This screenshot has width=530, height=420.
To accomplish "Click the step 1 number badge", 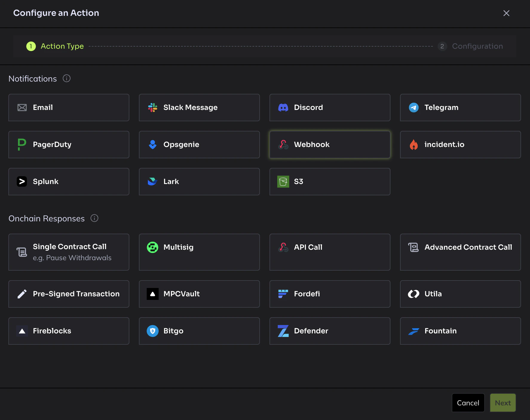I will (x=31, y=46).
